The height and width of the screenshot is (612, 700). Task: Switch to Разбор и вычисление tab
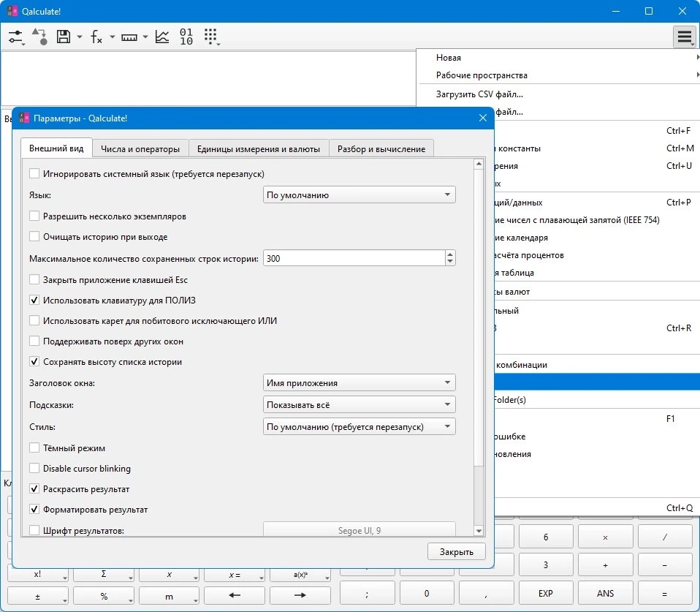point(381,148)
